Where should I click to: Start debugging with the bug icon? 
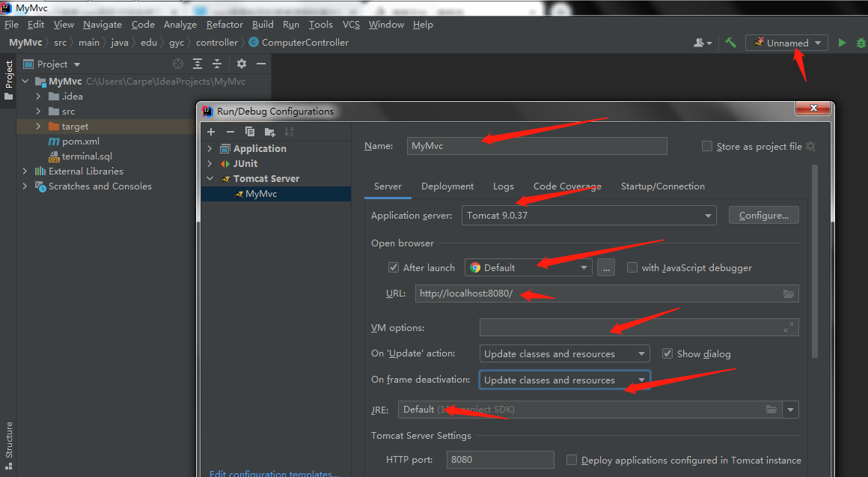(x=861, y=43)
